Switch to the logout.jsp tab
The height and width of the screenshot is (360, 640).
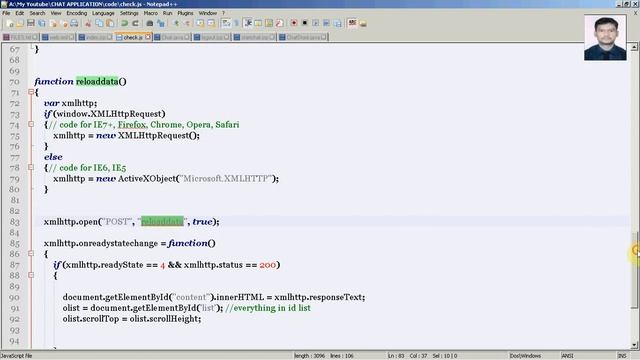click(211, 37)
